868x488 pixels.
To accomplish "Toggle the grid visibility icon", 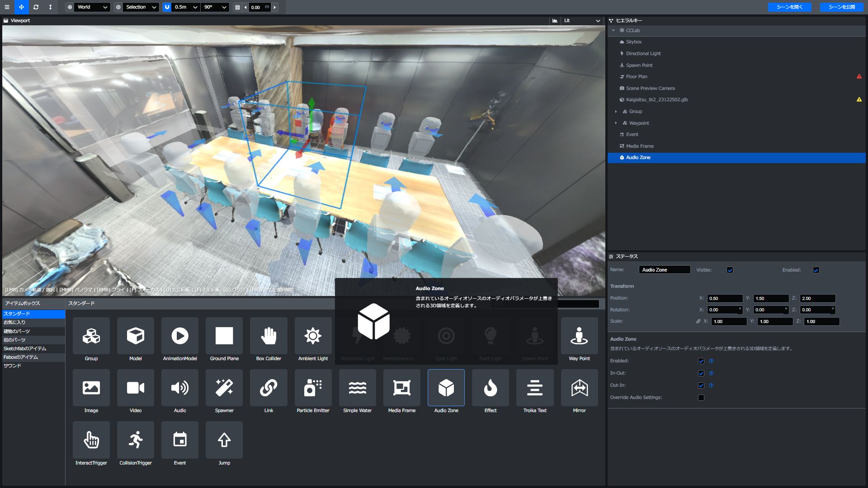I will tap(237, 7).
